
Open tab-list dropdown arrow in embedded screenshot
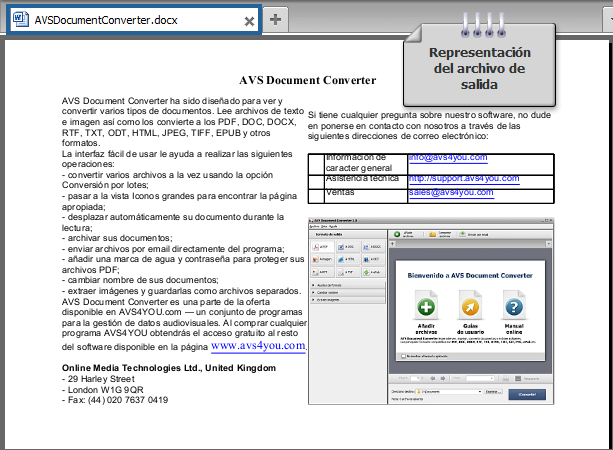[548, 244]
